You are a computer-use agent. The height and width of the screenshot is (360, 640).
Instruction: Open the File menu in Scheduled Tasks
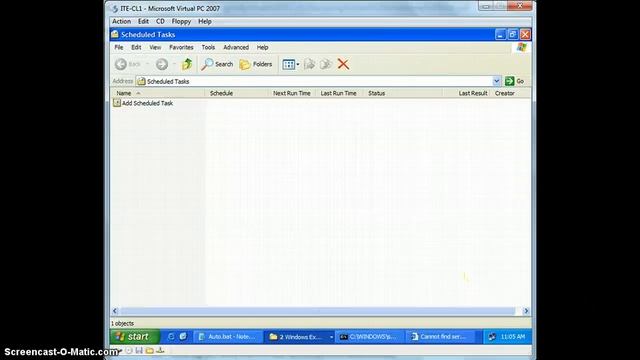coord(118,47)
